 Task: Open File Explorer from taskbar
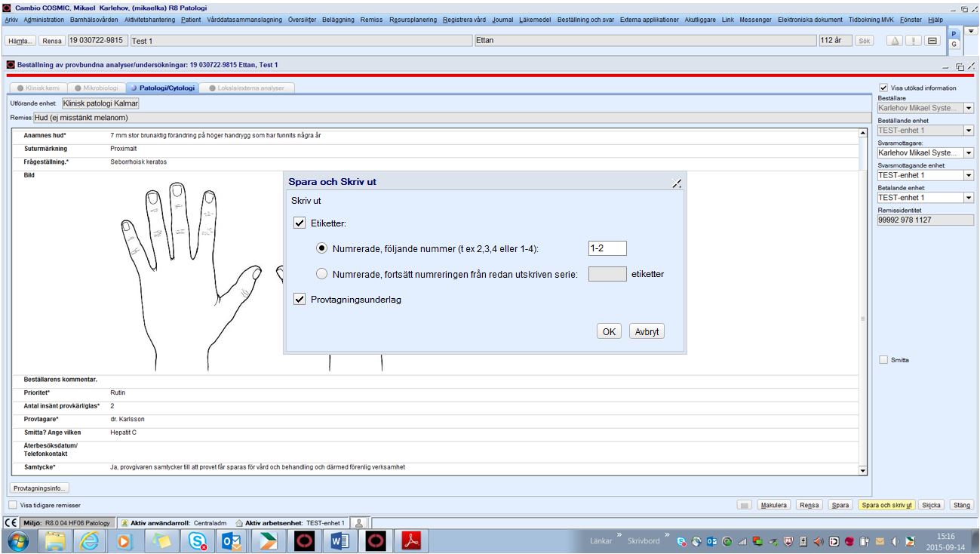pos(54,540)
